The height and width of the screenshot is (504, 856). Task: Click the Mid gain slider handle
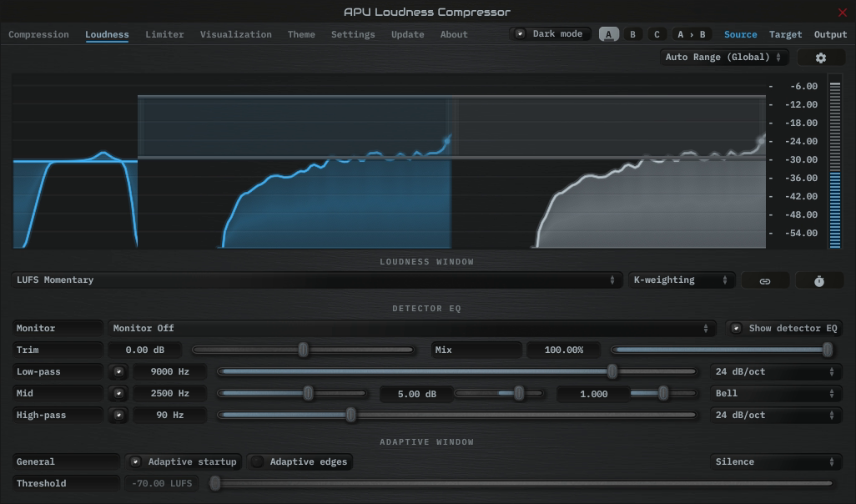pyautogui.click(x=519, y=393)
